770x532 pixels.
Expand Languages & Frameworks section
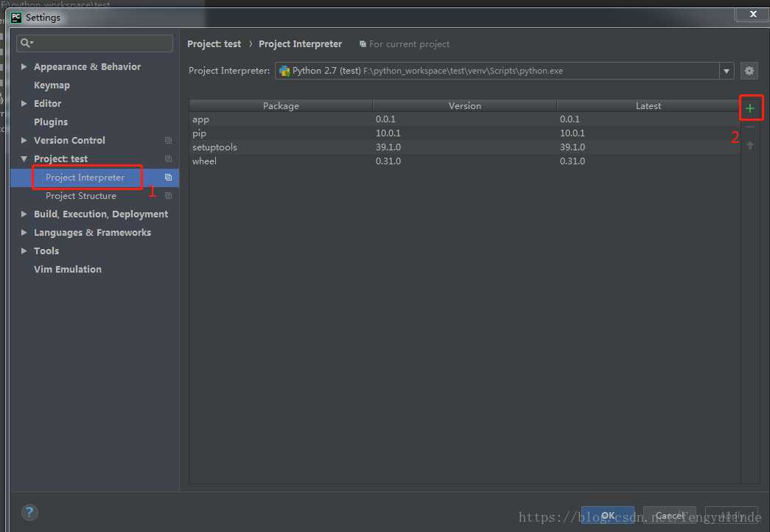tap(24, 232)
